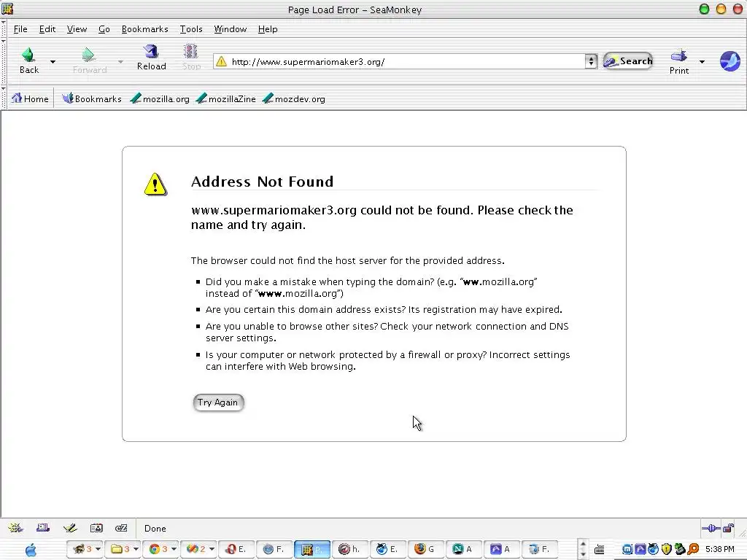Open the Tools menu
Screen dimensions: 747x560
coord(191,29)
